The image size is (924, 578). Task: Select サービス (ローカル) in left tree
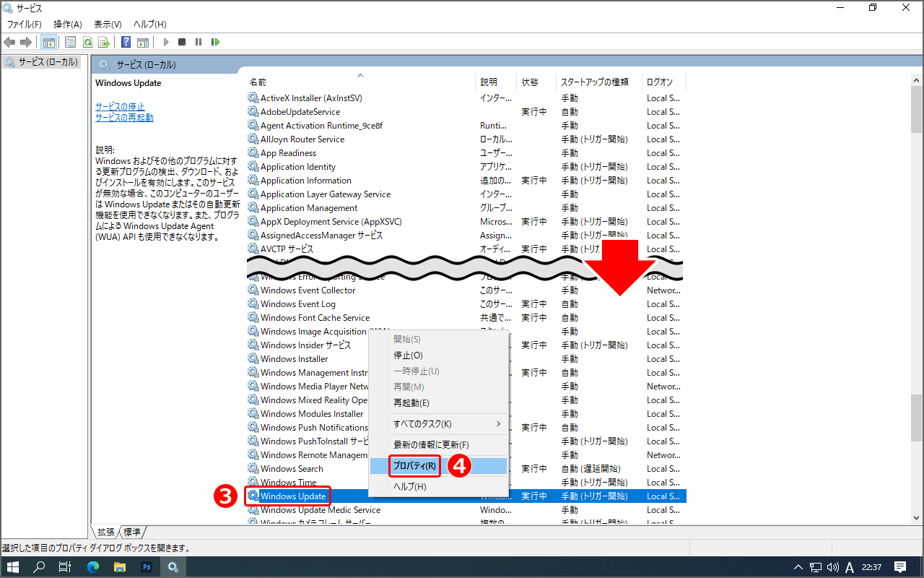(x=41, y=62)
